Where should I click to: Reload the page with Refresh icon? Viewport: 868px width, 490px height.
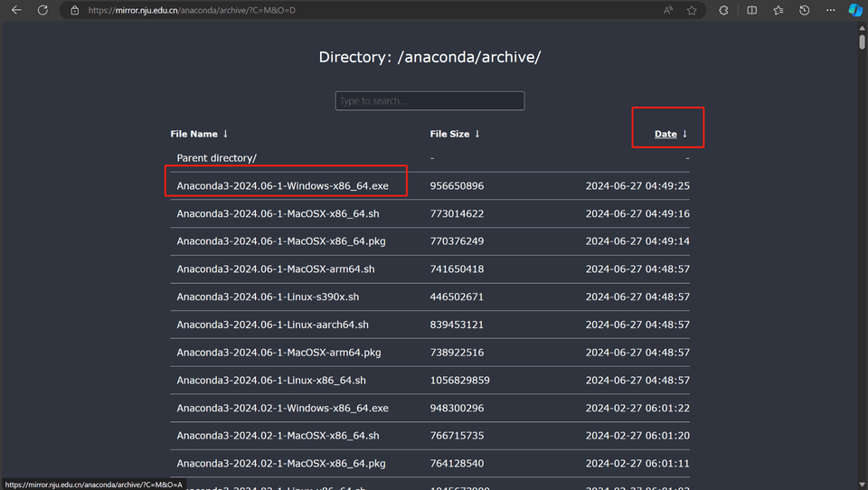point(42,11)
